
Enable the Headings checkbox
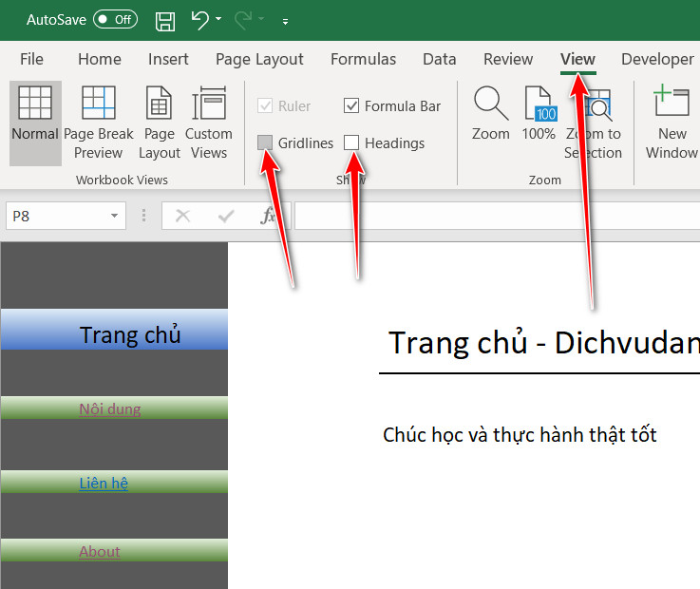click(x=351, y=142)
